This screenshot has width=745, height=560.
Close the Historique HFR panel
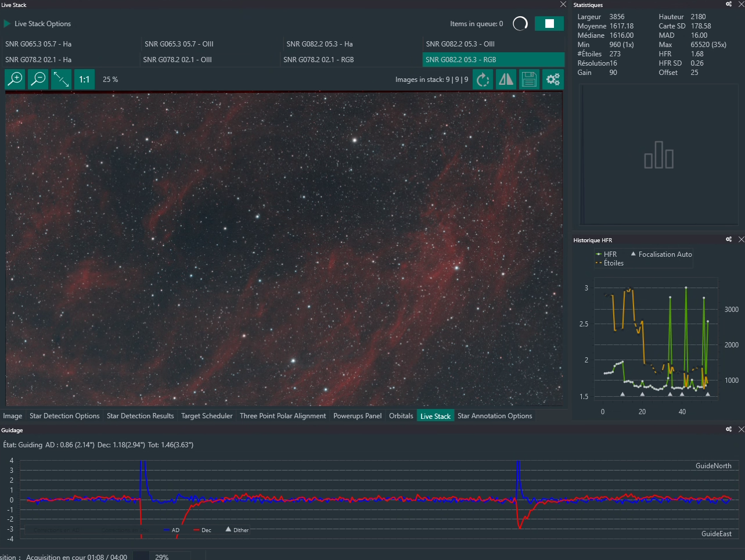[x=741, y=239]
